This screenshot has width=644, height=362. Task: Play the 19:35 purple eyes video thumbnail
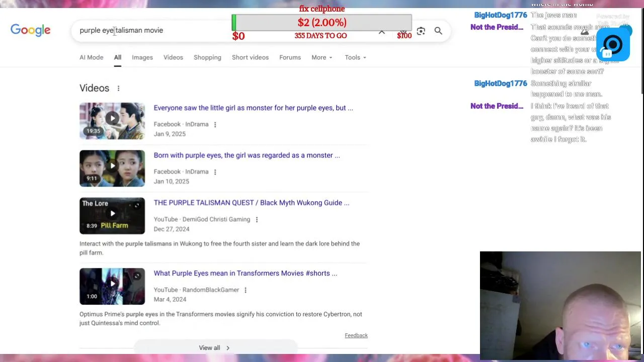click(x=112, y=121)
